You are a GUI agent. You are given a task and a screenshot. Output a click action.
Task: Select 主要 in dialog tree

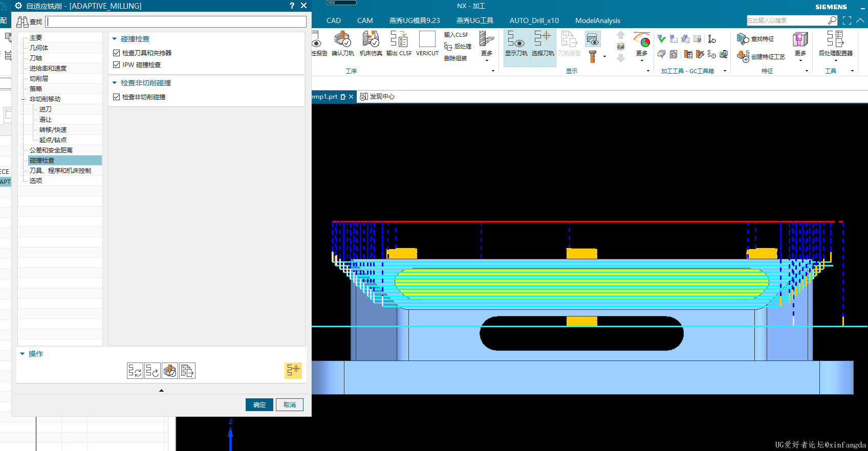36,38
